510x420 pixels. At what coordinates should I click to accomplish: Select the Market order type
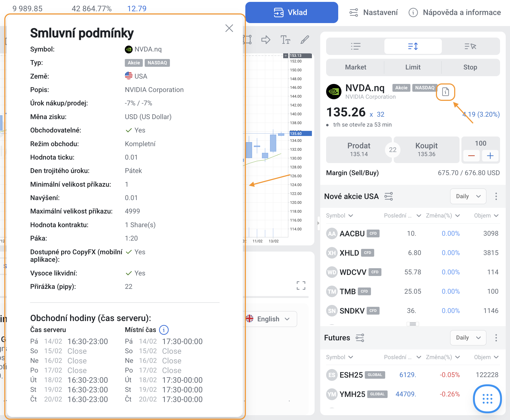coord(355,67)
